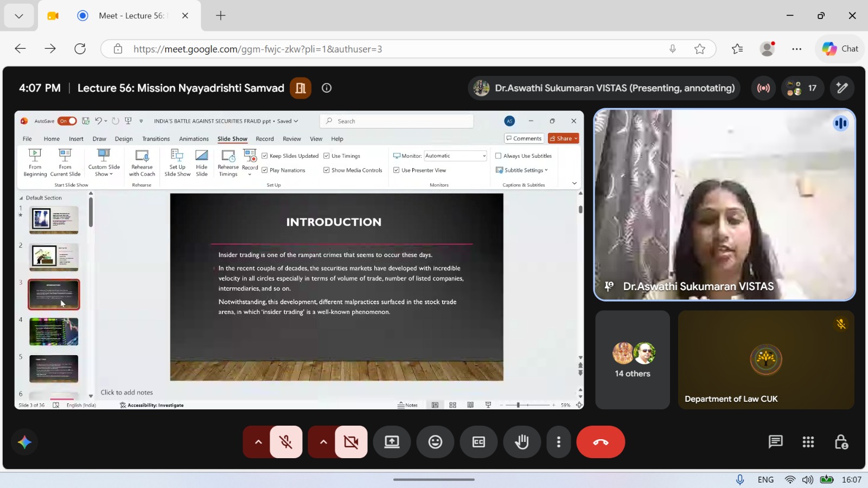Open the emoji reactions button

[435, 442]
